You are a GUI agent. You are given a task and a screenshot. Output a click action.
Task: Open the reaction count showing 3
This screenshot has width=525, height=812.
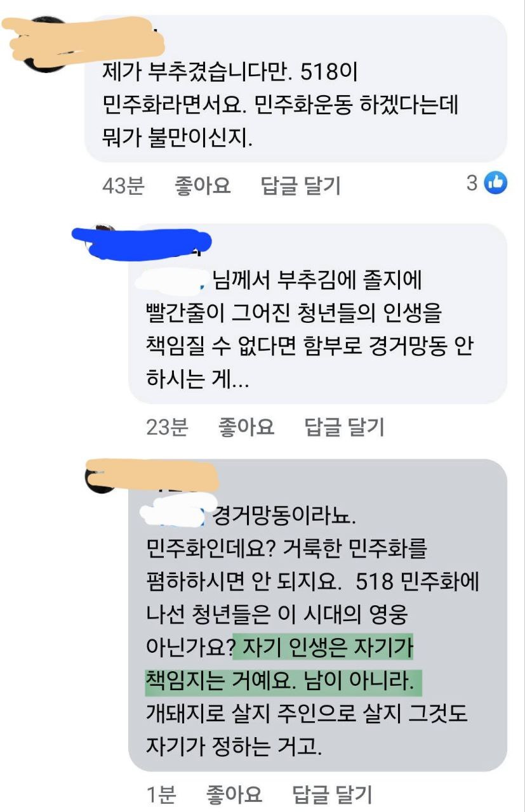472,183
